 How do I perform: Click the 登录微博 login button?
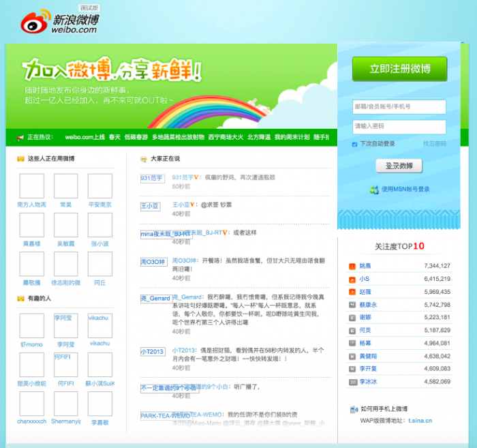pyautogui.click(x=399, y=166)
